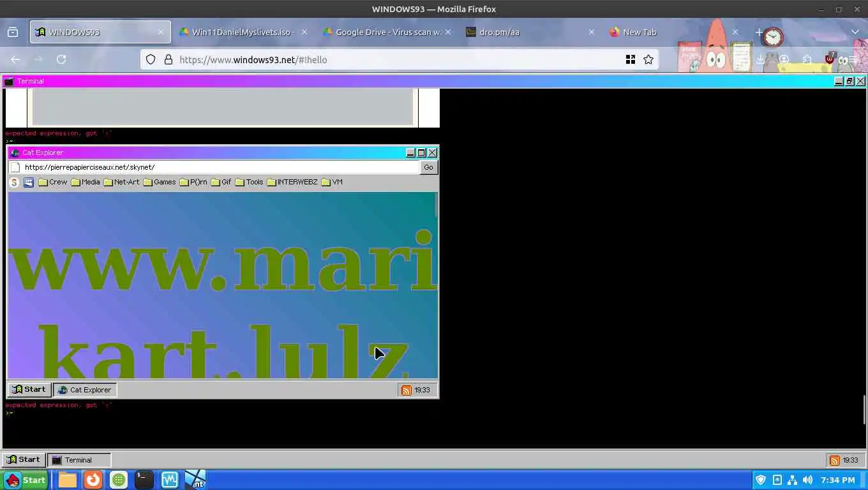Bookmark this page with the star icon
Viewport: 868px width, 490px height.
[x=648, y=59]
